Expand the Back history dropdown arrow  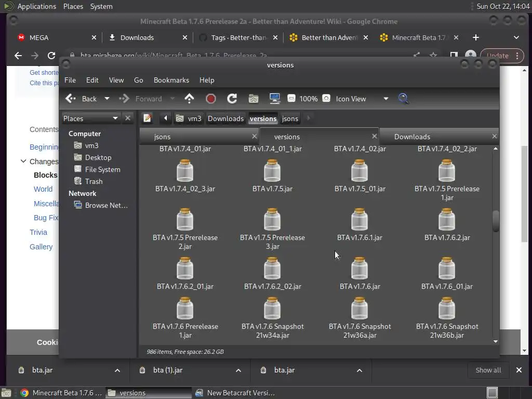(107, 99)
